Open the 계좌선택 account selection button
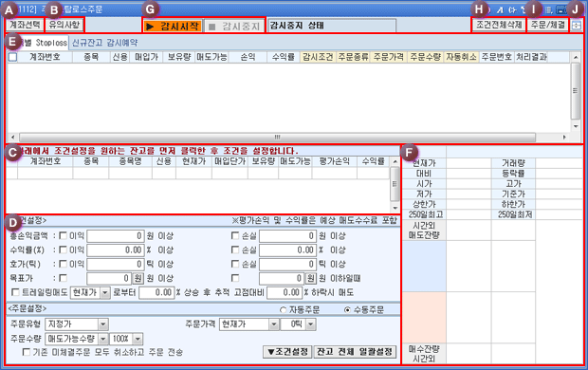The width and height of the screenshot is (588, 370). (25, 25)
